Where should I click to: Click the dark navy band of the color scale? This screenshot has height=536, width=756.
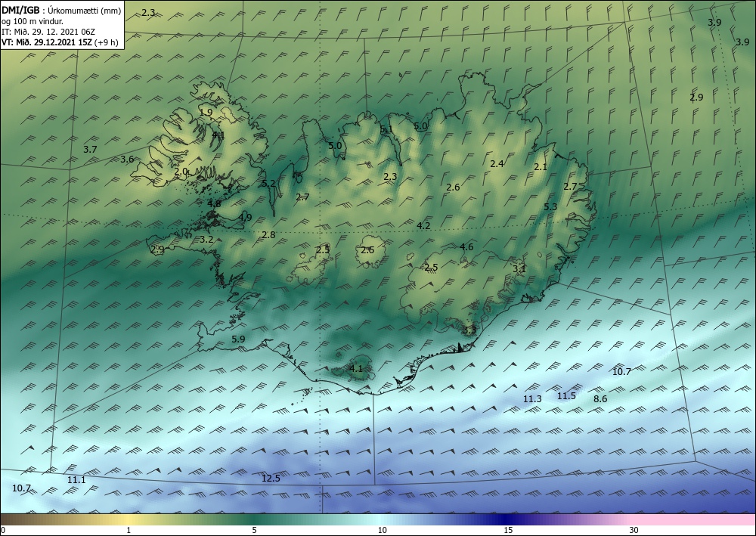pos(507,519)
